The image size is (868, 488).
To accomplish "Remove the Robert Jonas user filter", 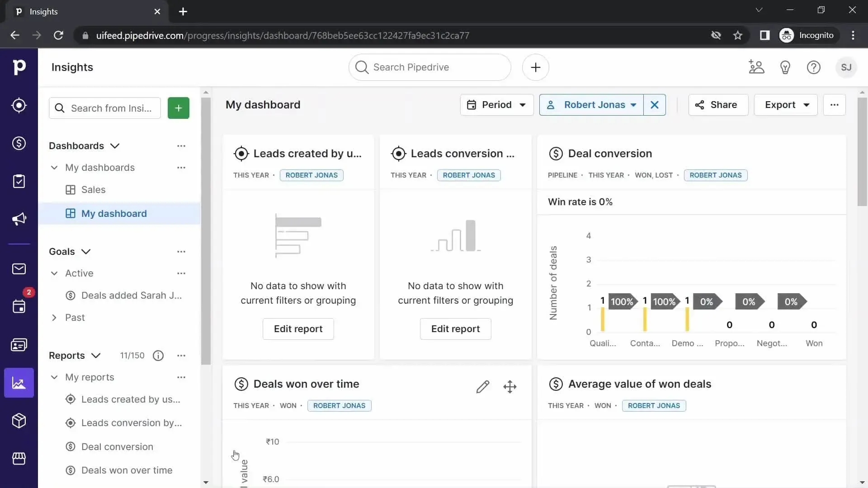I will click(x=654, y=105).
